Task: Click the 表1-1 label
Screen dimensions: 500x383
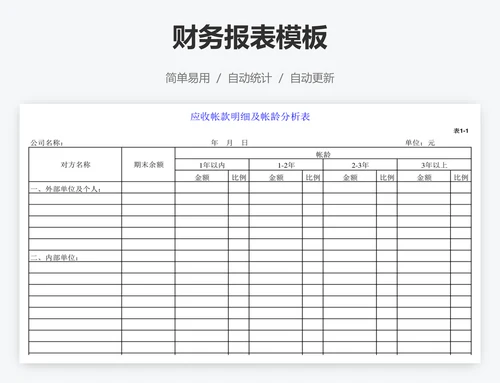Action: [461, 131]
